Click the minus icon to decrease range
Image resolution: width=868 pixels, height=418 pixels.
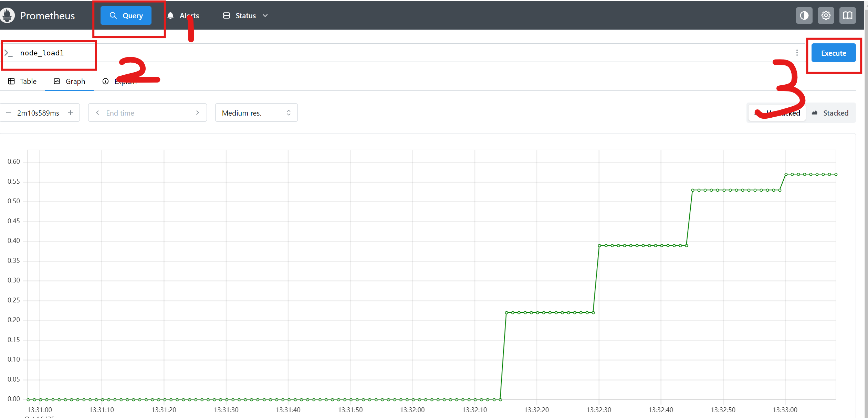coord(9,113)
